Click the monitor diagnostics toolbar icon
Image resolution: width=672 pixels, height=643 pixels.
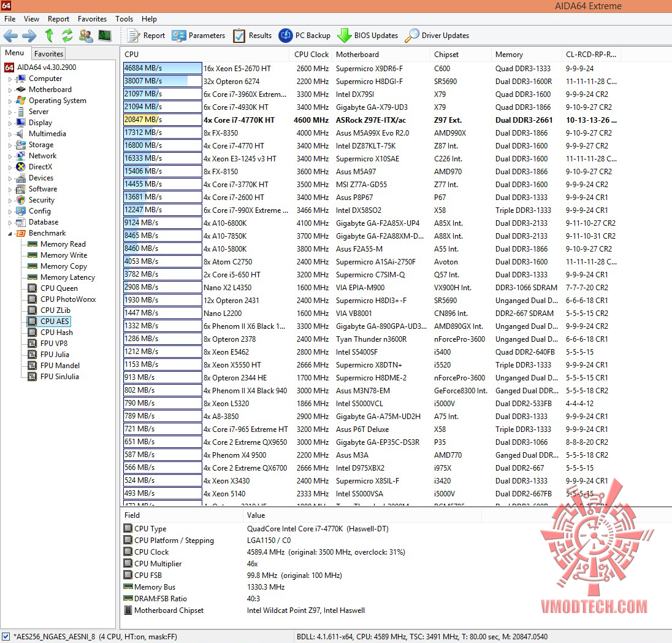(x=105, y=36)
